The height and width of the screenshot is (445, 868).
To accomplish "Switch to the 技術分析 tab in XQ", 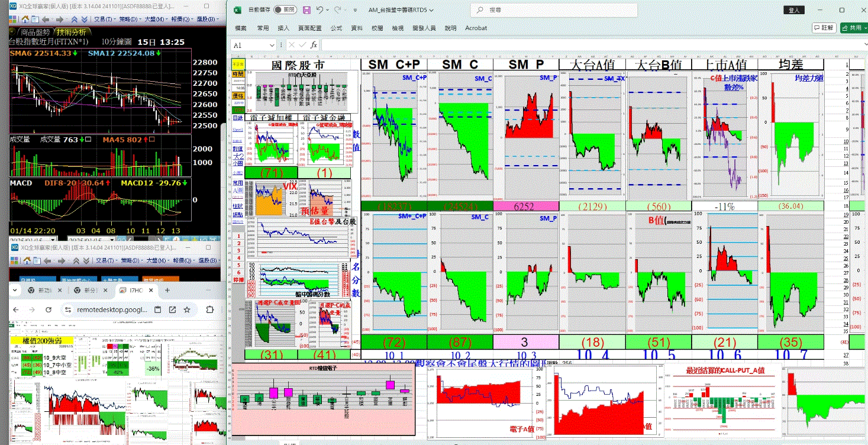I will click(x=72, y=32).
